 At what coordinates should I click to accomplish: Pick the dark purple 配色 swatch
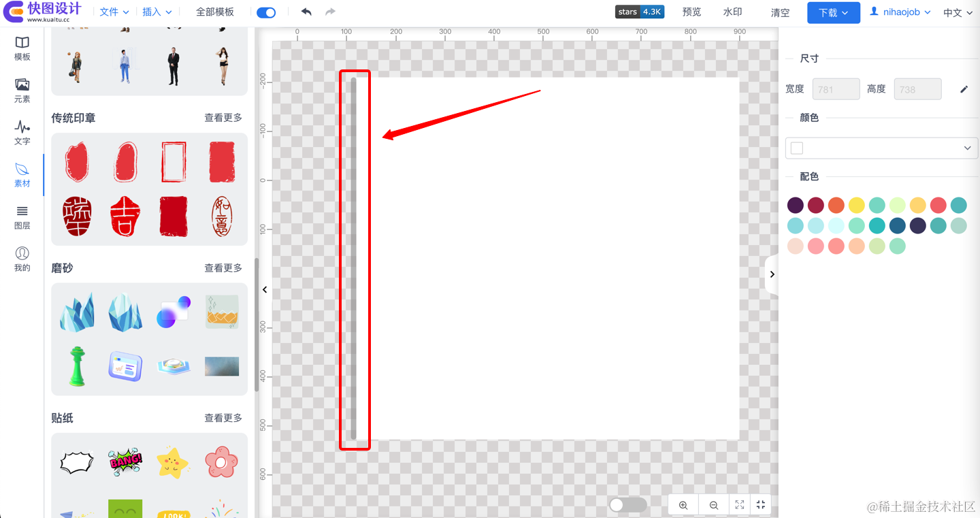(x=796, y=205)
